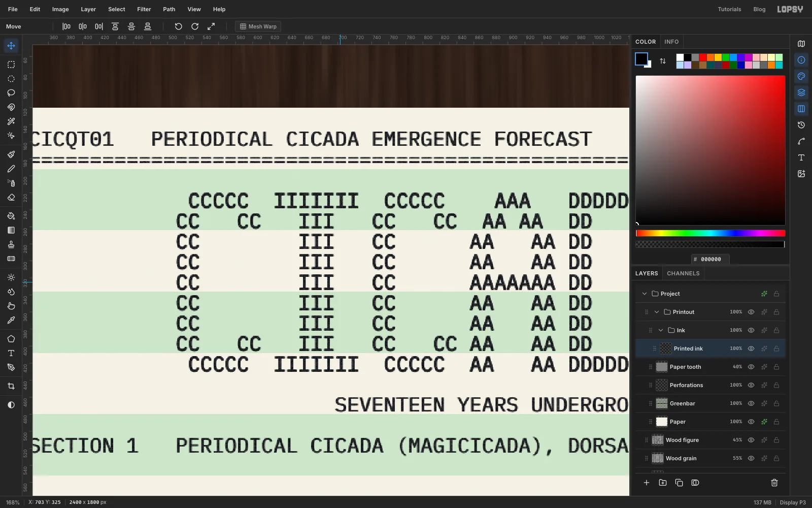
Task: Select the Paint Bucket tool
Action: click(x=11, y=216)
